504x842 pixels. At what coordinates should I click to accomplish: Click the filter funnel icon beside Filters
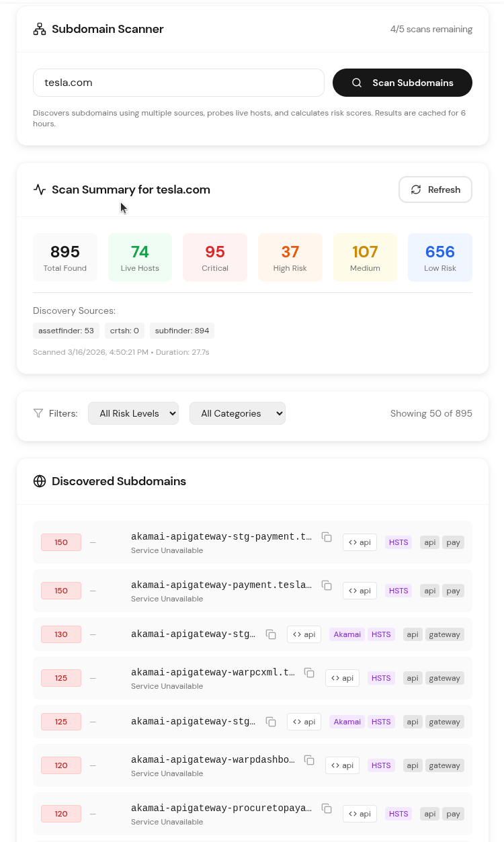[38, 413]
